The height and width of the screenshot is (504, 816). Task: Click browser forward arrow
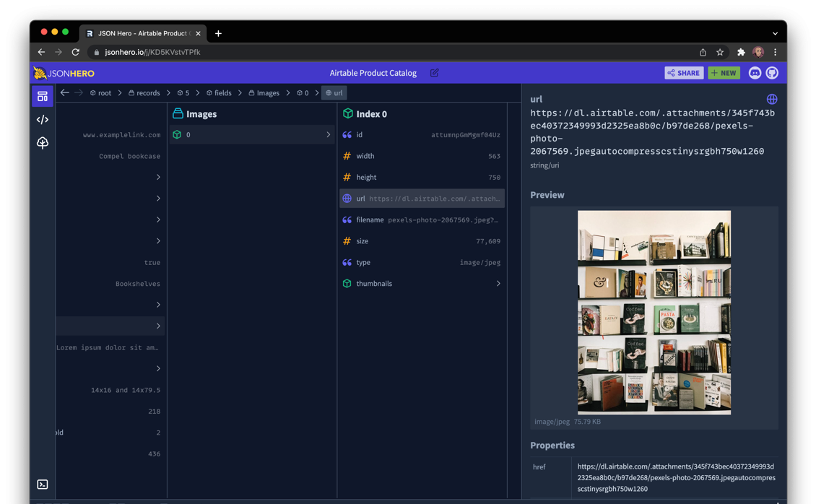pos(58,52)
